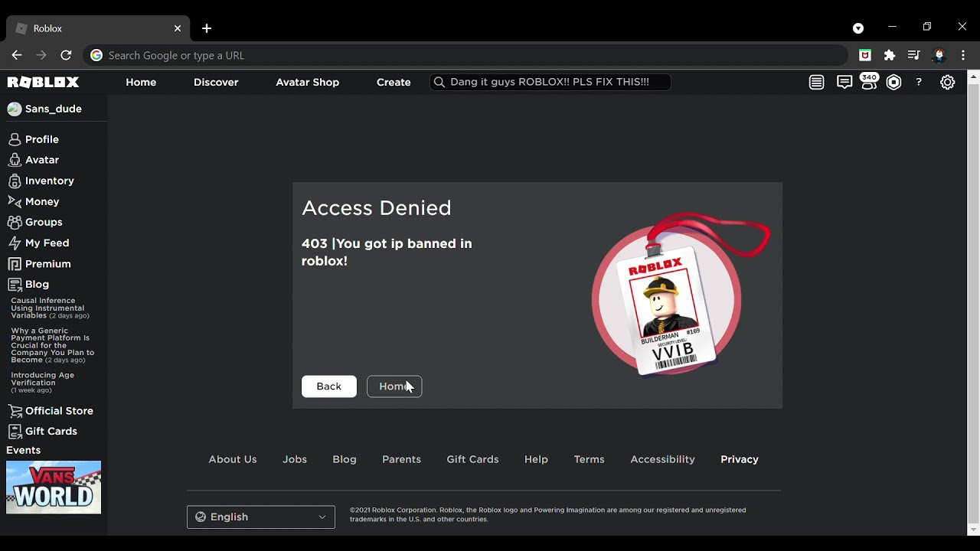Click the Premium icon in sidebar

click(15, 263)
